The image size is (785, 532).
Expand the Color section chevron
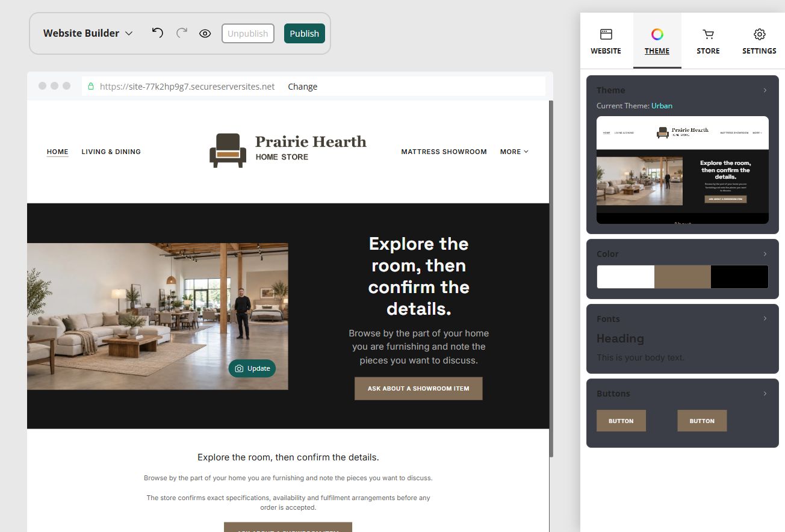(x=765, y=254)
